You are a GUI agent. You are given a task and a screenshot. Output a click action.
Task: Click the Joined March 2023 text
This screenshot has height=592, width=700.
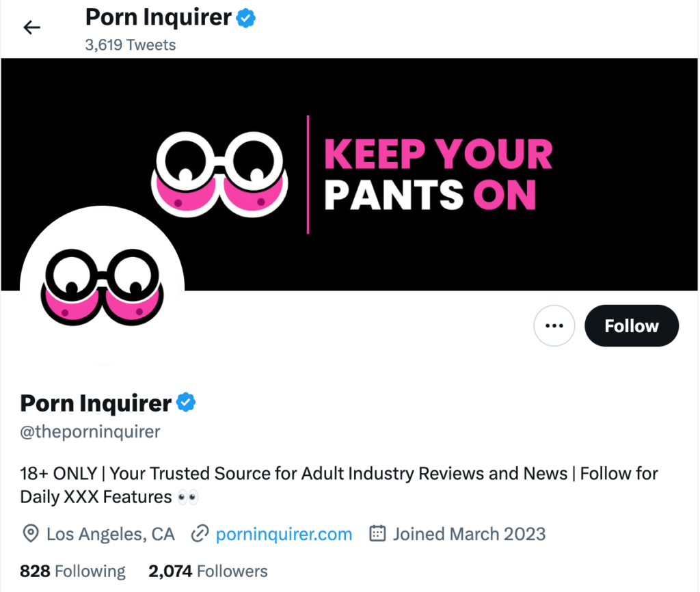[469, 534]
